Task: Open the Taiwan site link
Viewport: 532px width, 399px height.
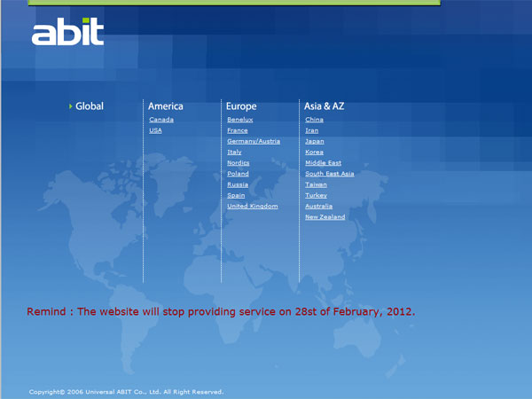Action: (316, 184)
